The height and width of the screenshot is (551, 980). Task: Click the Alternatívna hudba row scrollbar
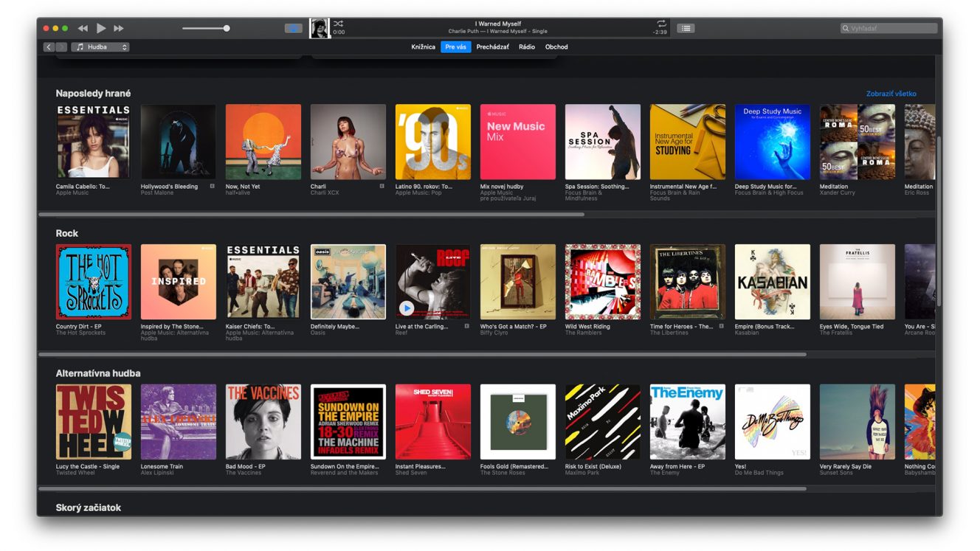point(422,488)
